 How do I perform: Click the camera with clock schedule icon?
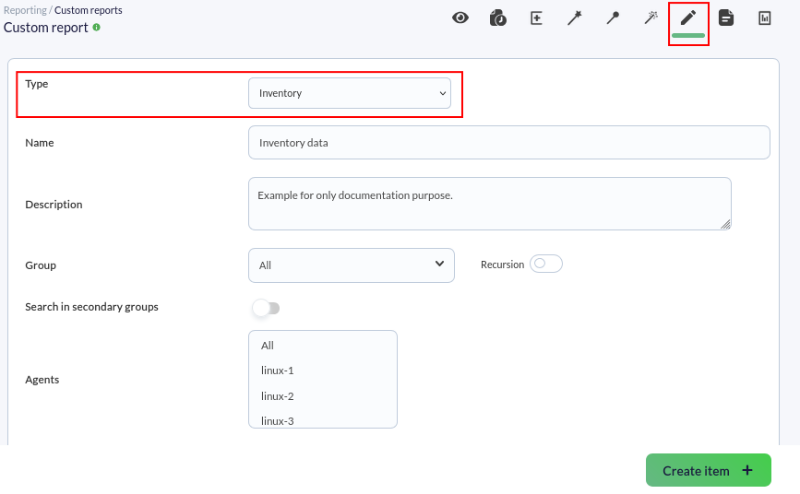coord(498,18)
